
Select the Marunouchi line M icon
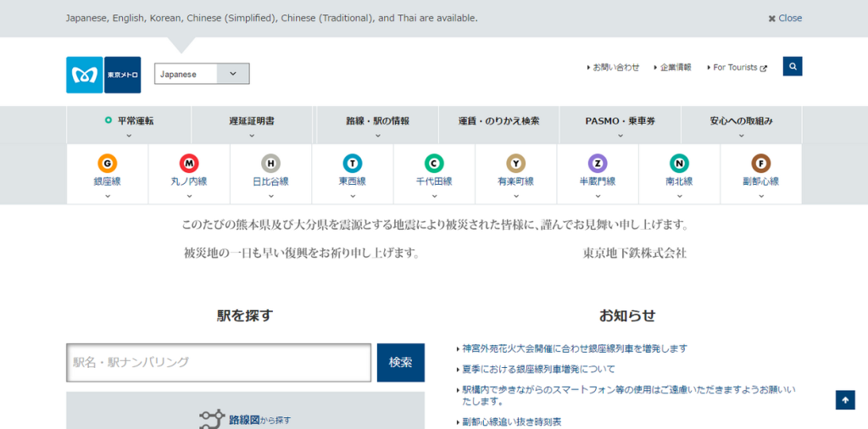[x=189, y=164]
